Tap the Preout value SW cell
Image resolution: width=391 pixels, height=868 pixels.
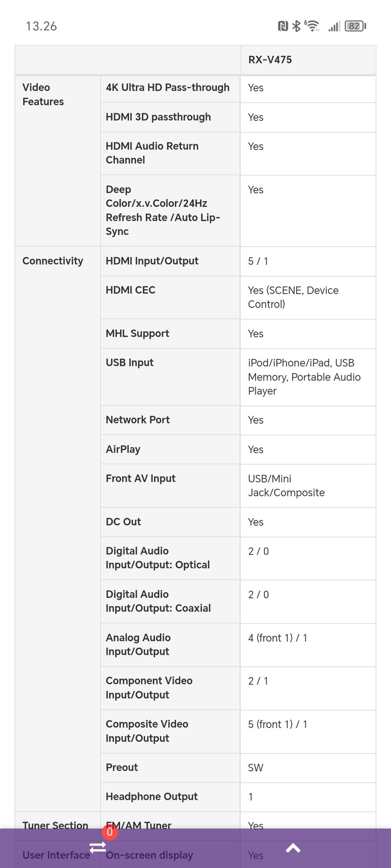point(256,768)
